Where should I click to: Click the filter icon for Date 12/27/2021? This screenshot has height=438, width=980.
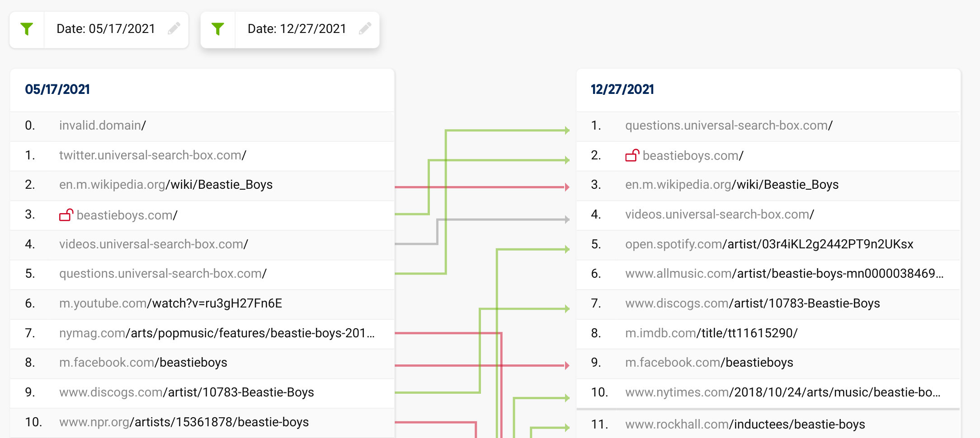(x=218, y=29)
